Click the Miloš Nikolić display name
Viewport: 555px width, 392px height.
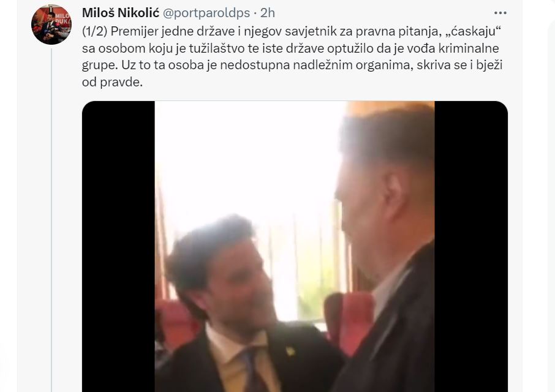pos(121,13)
